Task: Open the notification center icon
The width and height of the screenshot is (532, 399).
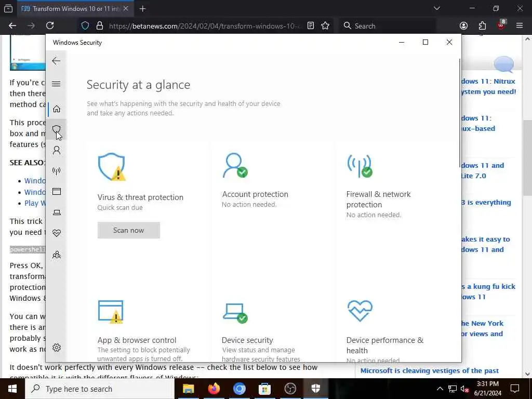Action: [515, 389]
